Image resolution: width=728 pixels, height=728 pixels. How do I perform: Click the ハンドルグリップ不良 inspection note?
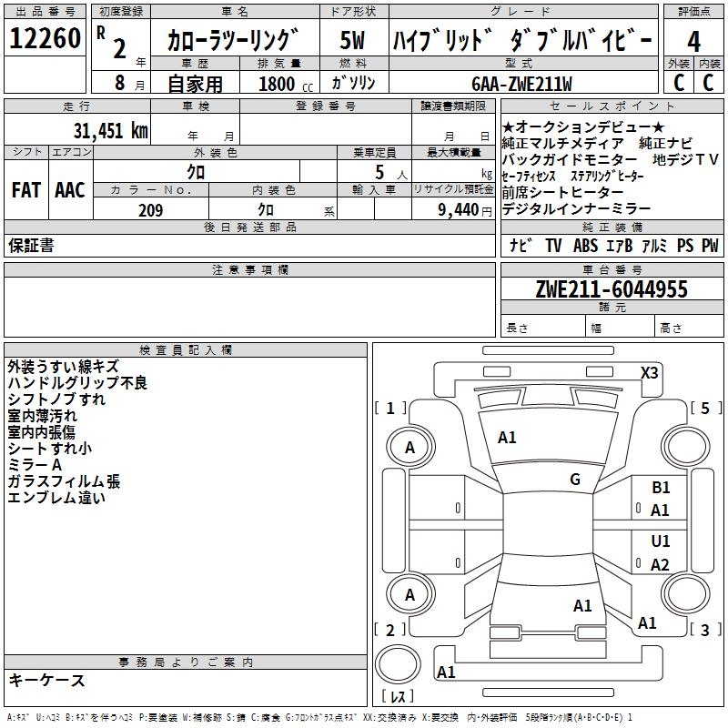77,383
